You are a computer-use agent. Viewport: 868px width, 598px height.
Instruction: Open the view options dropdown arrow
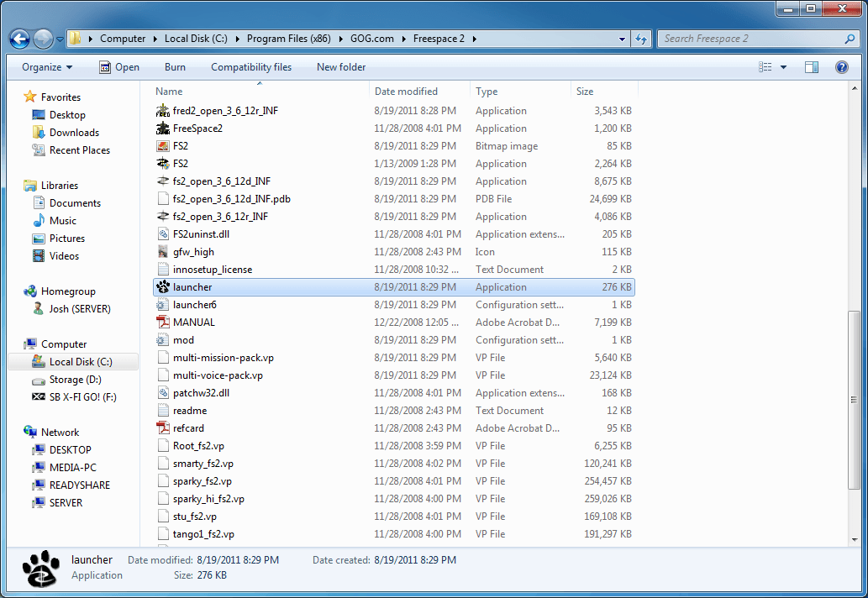pos(783,67)
